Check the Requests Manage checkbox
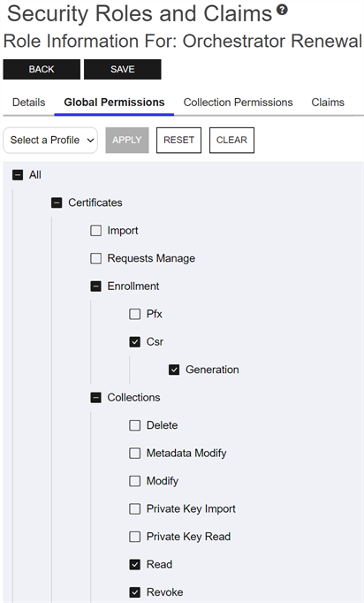 pos(95,258)
